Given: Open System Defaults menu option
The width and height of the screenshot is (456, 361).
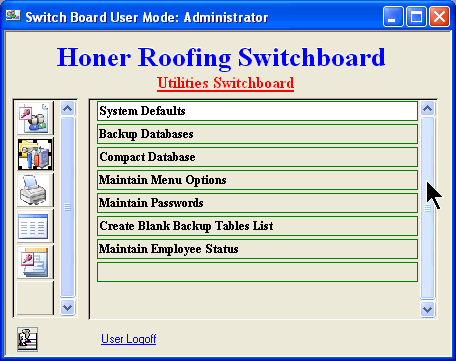Looking at the screenshot, I should pyautogui.click(x=257, y=111).
